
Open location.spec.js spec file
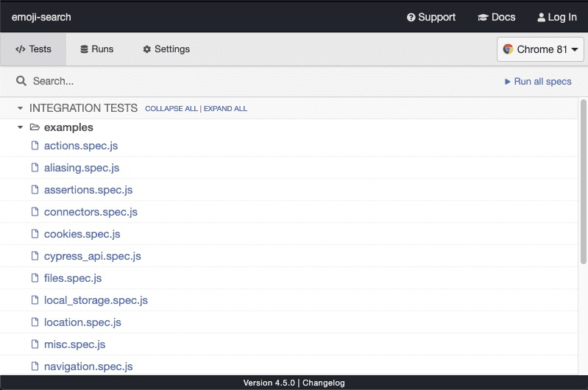click(82, 322)
